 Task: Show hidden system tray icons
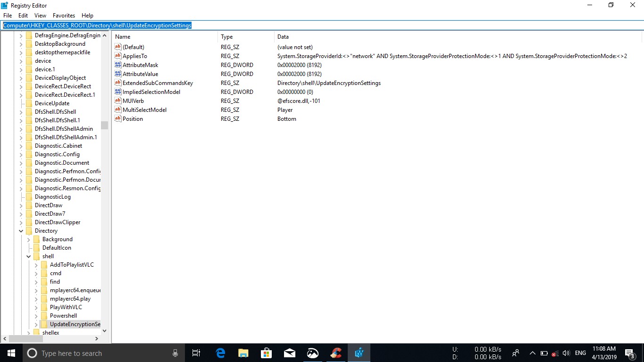click(532, 353)
